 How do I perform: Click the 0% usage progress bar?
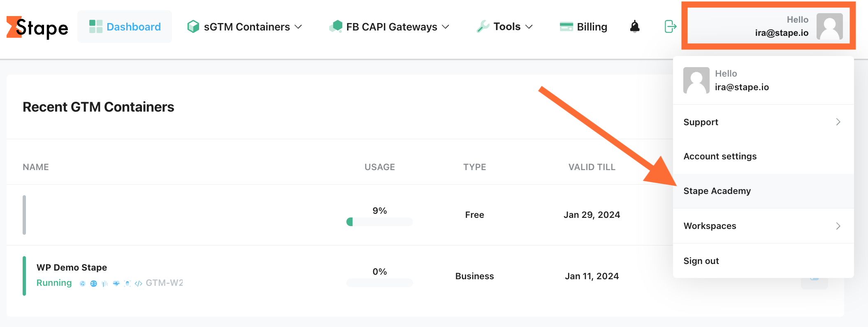pos(379,283)
